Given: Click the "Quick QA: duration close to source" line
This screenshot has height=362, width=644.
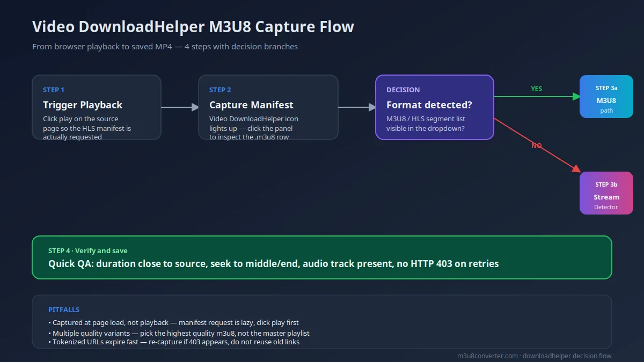Looking at the screenshot, I should (273, 264).
